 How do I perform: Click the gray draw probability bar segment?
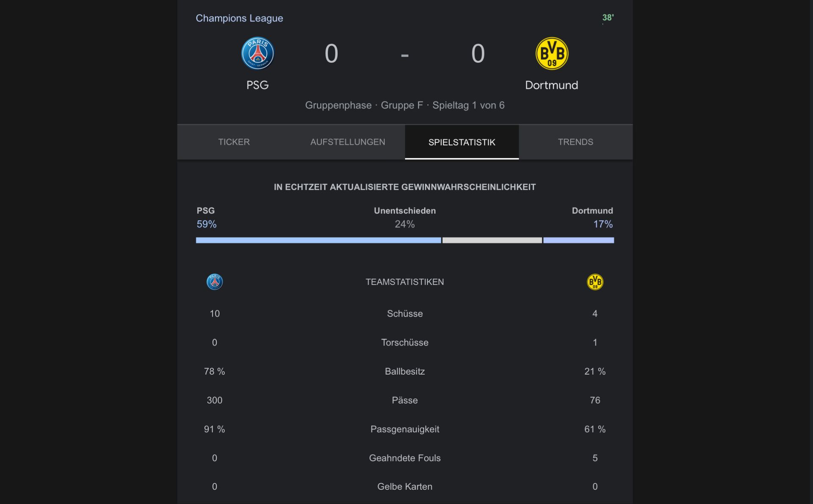click(492, 240)
